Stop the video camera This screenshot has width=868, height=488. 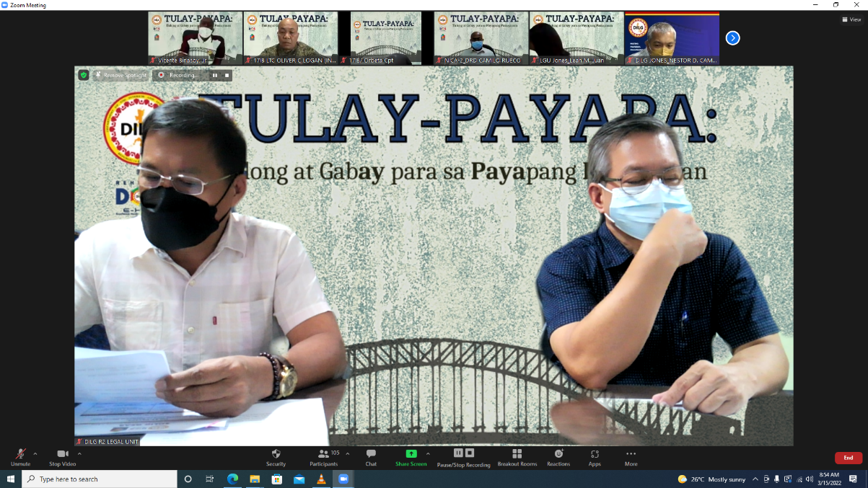[62, 457]
